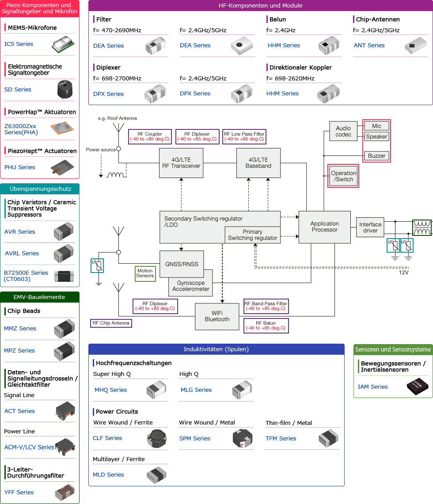Click the SPM Series inductor image
The image size is (433, 504).
pos(242,438)
